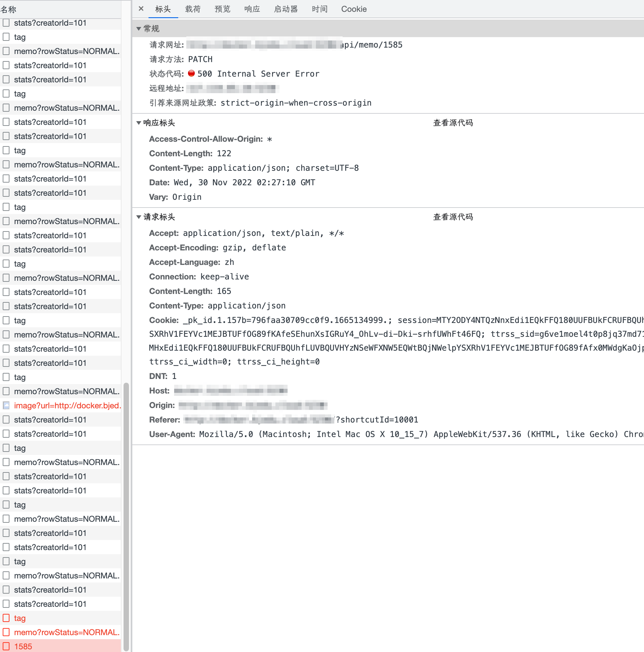Open the 响应 tab
Image resolution: width=644 pixels, height=652 pixels.
pyautogui.click(x=252, y=9)
